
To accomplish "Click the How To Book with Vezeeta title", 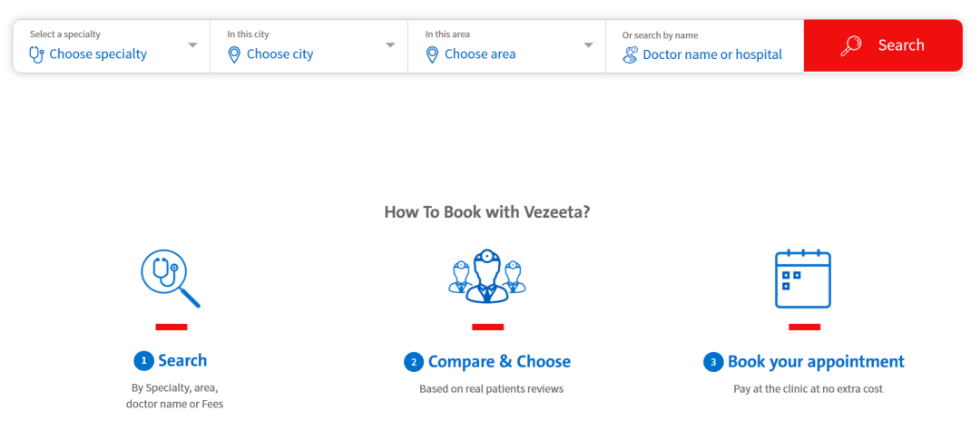I will (x=487, y=212).
